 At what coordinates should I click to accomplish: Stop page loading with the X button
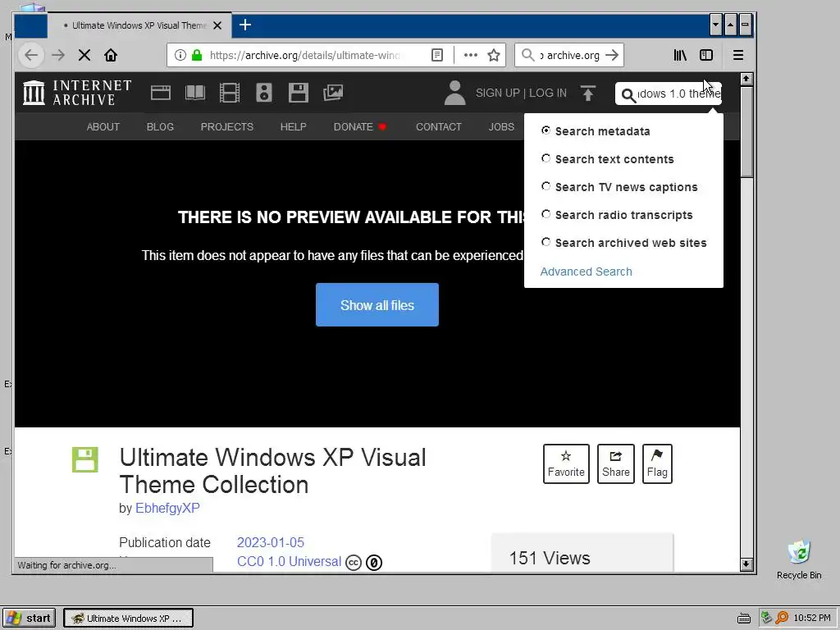(84, 55)
